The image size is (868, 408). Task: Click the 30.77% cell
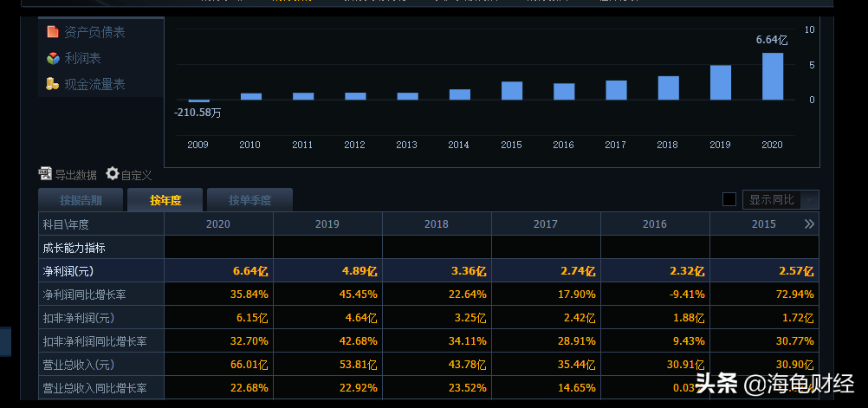(x=764, y=341)
